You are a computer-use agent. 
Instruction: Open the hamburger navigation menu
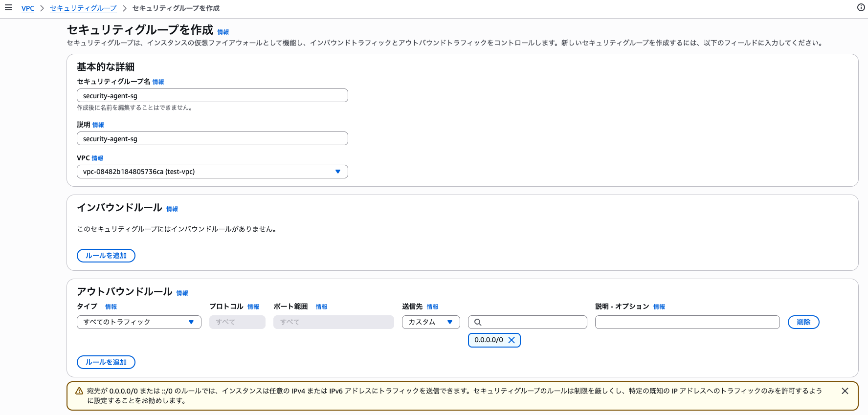point(8,8)
